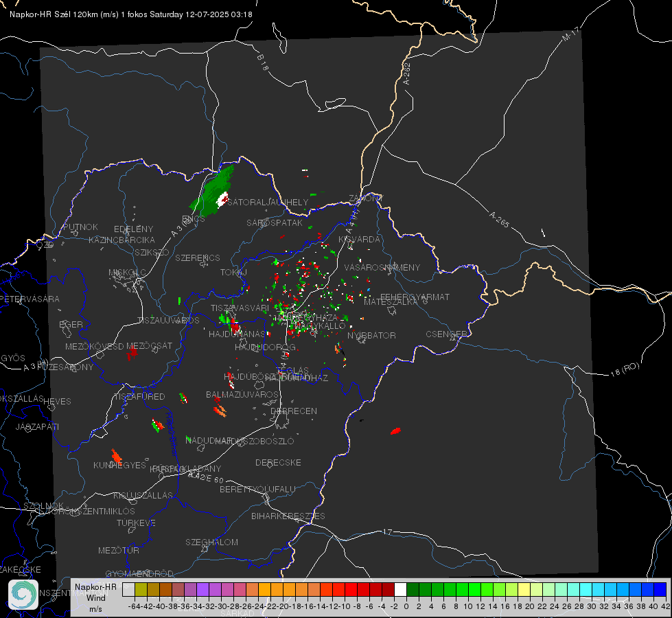Screen dimensions: 672x618
Task: Choose the olive swatch above the -64 label
Action: coord(141,589)
